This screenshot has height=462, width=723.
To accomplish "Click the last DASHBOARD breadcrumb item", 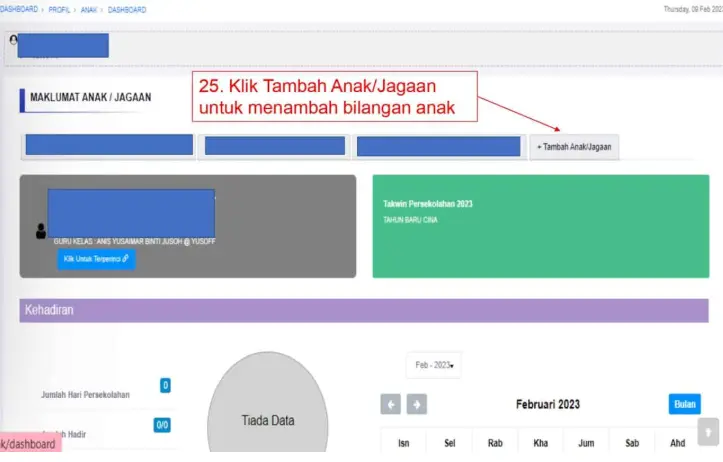I will (x=127, y=10).
